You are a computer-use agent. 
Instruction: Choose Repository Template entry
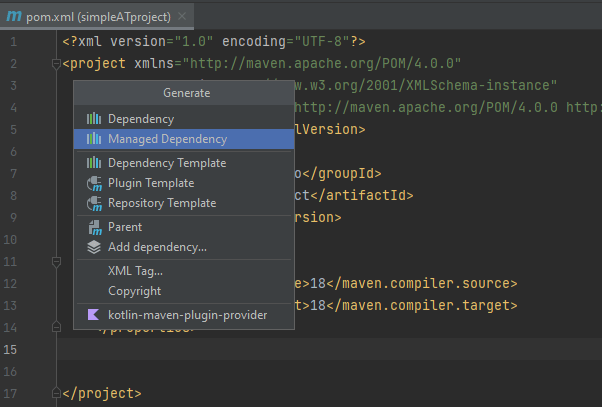click(184, 203)
